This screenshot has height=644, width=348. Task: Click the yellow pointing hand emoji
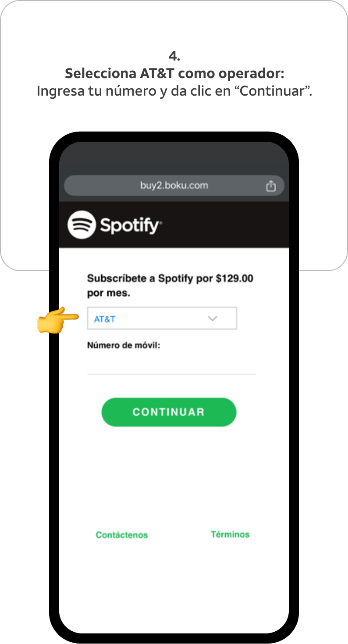point(58,320)
